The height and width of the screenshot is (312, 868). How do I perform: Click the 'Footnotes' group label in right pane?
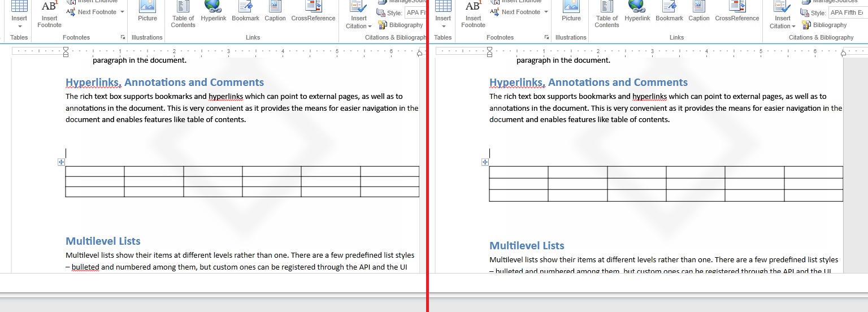pyautogui.click(x=500, y=37)
